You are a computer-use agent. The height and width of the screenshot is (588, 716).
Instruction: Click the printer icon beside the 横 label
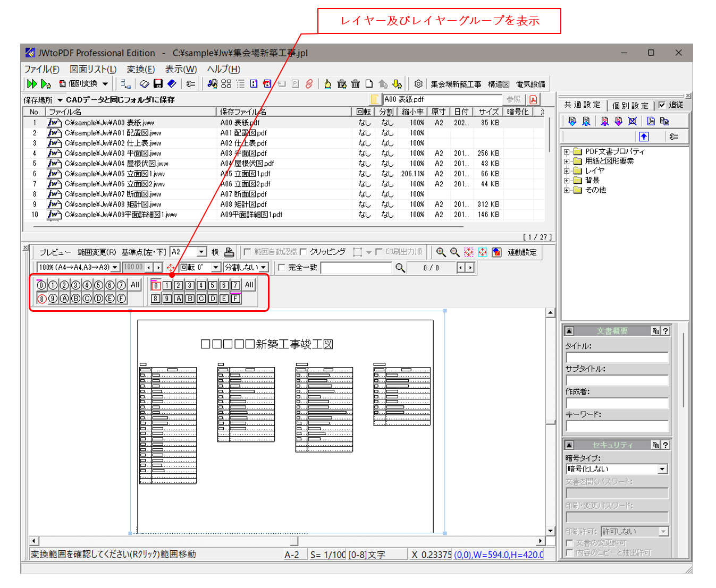pos(229,252)
